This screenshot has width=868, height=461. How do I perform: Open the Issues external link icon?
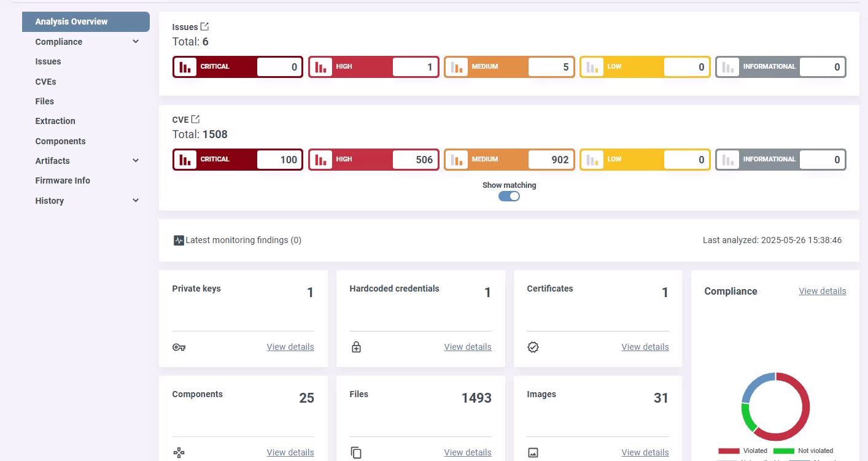(205, 26)
